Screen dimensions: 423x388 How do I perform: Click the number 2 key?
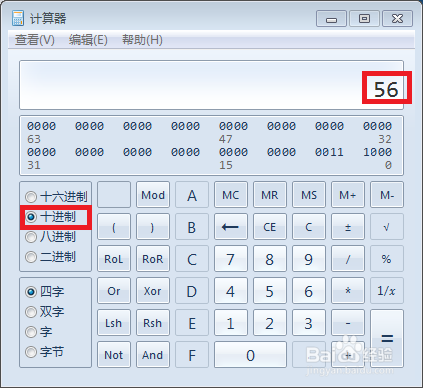[270, 323]
